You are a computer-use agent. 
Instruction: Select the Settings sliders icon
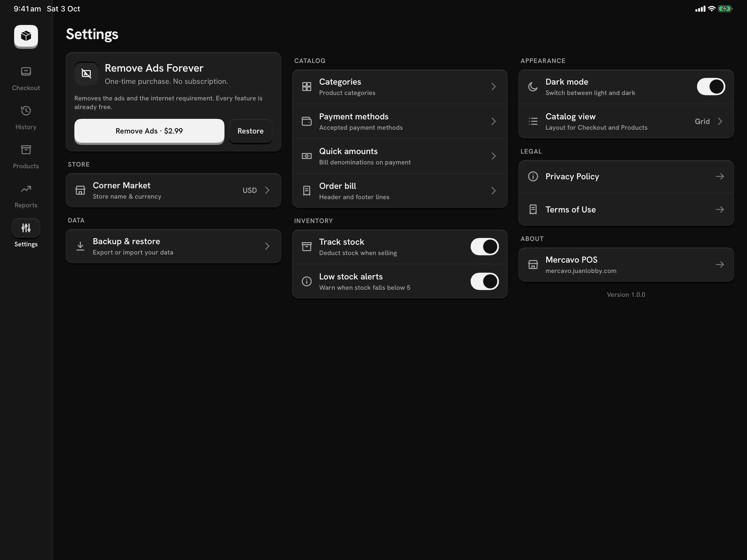26,228
